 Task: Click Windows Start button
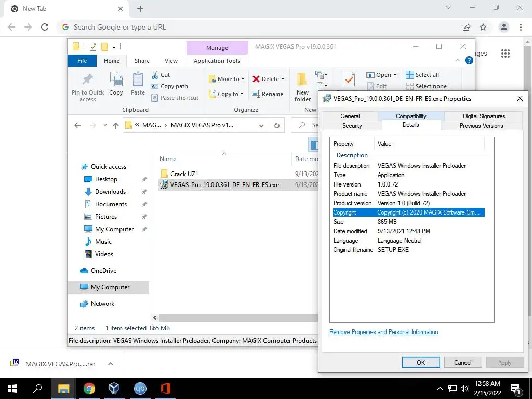pyautogui.click(x=12, y=389)
